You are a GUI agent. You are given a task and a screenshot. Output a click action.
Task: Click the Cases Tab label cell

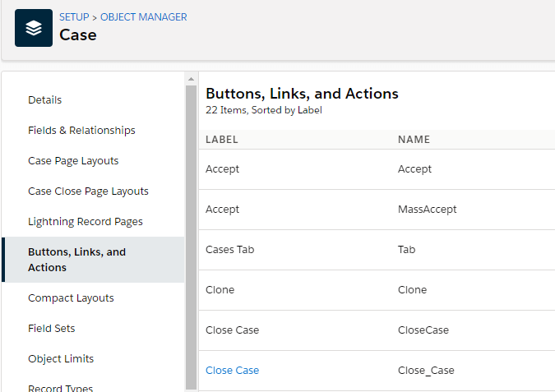coord(229,250)
